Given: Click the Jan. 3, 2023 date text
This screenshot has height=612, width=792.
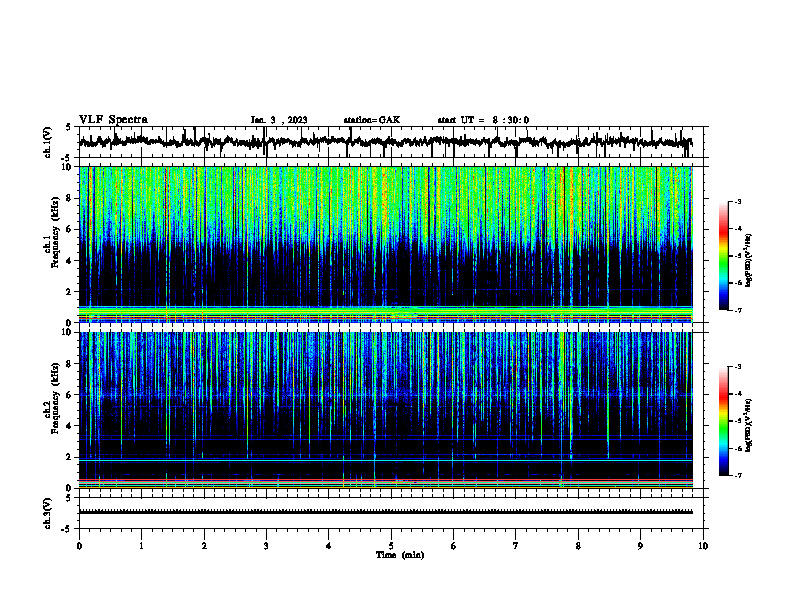Looking at the screenshot, I should click(x=279, y=120).
